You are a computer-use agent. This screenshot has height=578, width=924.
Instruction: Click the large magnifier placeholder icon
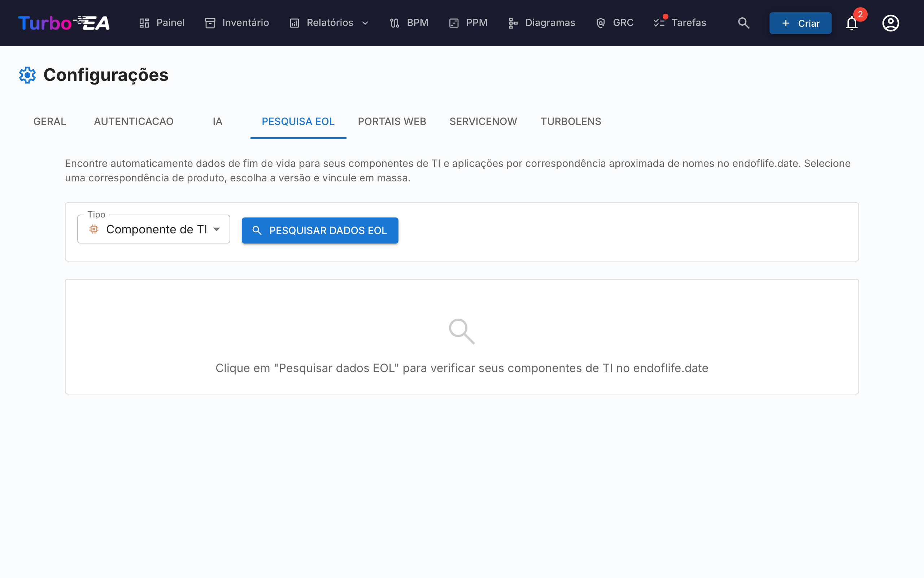coord(462,331)
